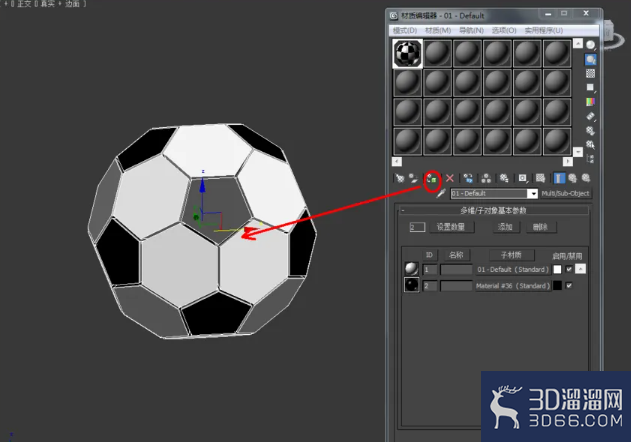Click the 01 - Default material name field
Image resolution: width=631 pixels, height=442 pixels.
coord(489,194)
